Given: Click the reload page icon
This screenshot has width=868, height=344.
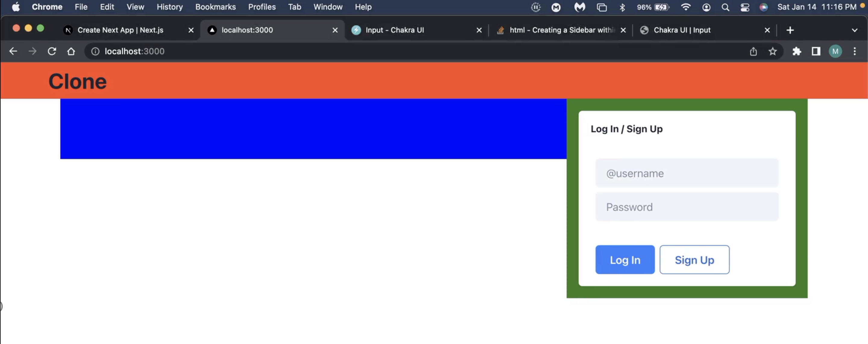Looking at the screenshot, I should (x=52, y=51).
